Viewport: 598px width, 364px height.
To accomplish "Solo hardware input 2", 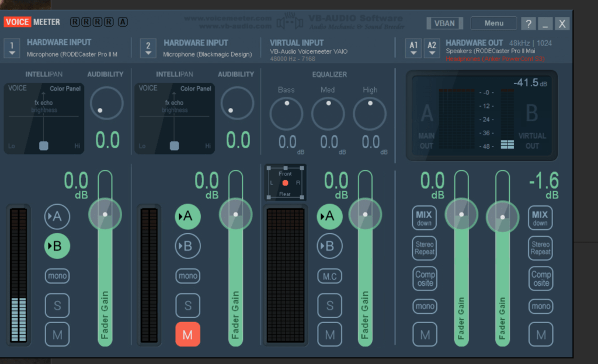I will (x=188, y=305).
